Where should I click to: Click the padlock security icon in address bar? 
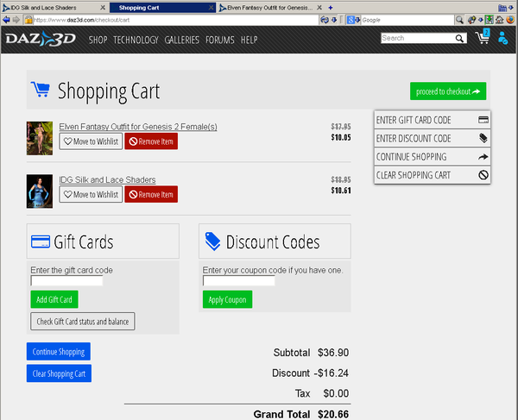point(28,20)
